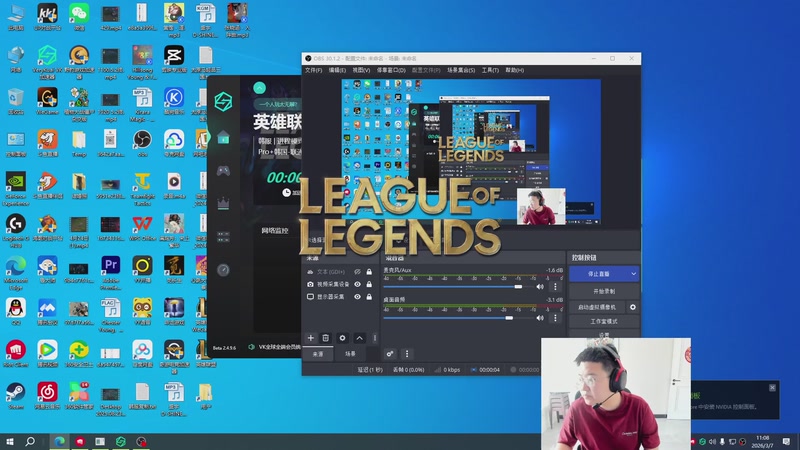Collapse the green chevron-up circle in accelerator
The image size is (800, 450).
(259, 88)
